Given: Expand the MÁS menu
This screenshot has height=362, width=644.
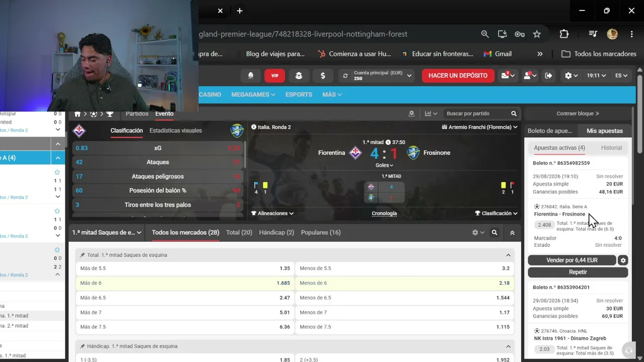Looking at the screenshot, I should (332, 95).
